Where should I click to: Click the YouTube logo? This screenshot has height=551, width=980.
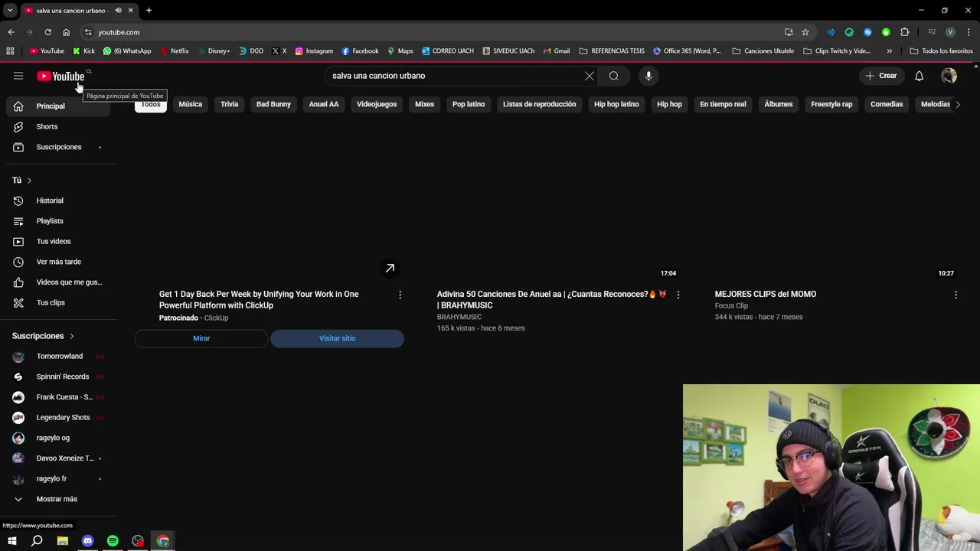pyautogui.click(x=60, y=76)
